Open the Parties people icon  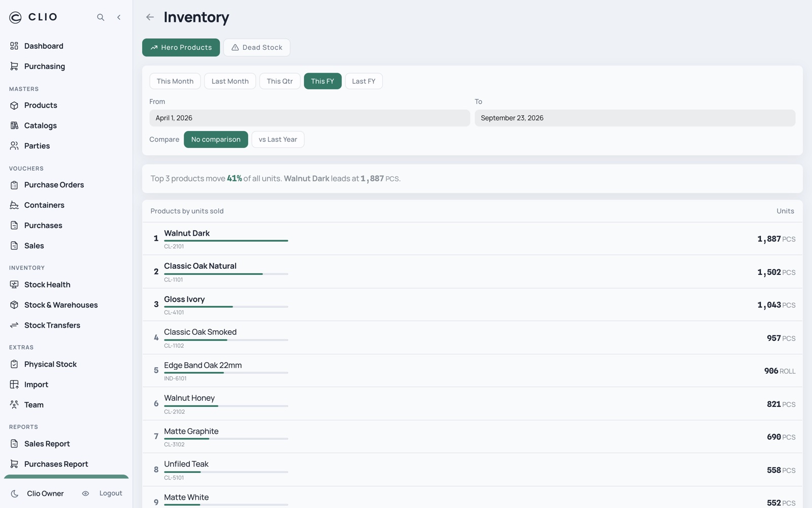[14, 146]
